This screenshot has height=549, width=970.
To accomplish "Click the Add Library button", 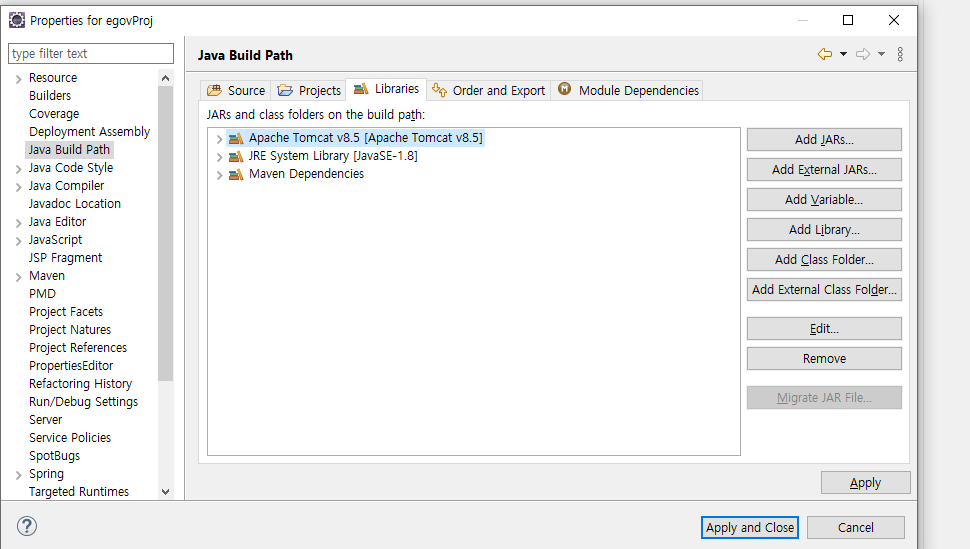I will click(824, 230).
